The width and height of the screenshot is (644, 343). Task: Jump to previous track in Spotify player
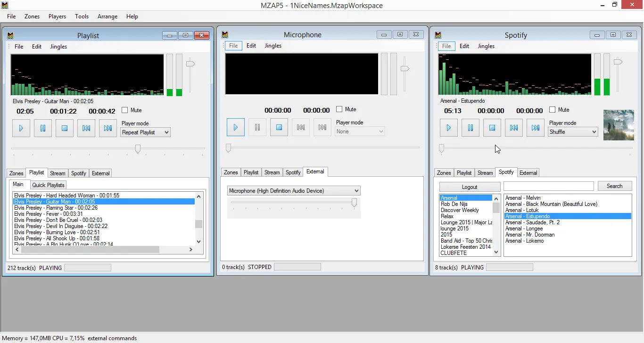(x=514, y=128)
